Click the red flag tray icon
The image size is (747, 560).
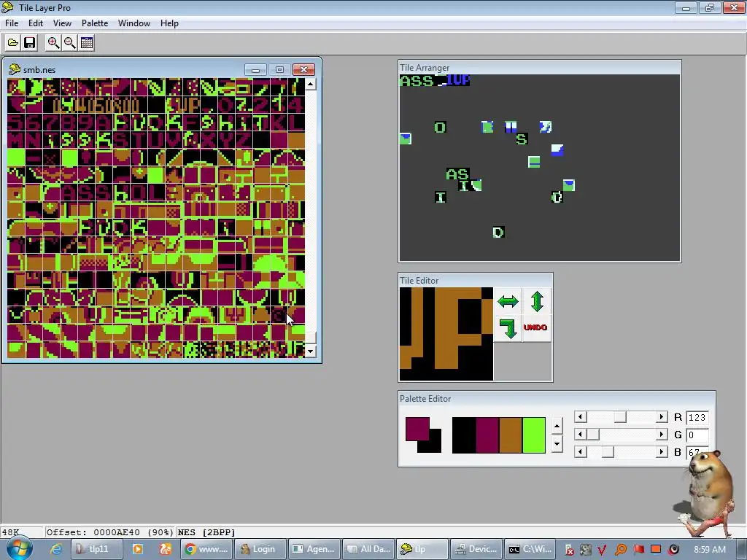638,550
